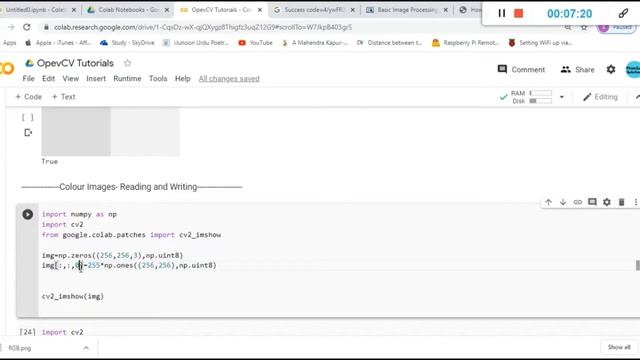Open the Help menu
This screenshot has height=360, width=640.
[x=182, y=79]
